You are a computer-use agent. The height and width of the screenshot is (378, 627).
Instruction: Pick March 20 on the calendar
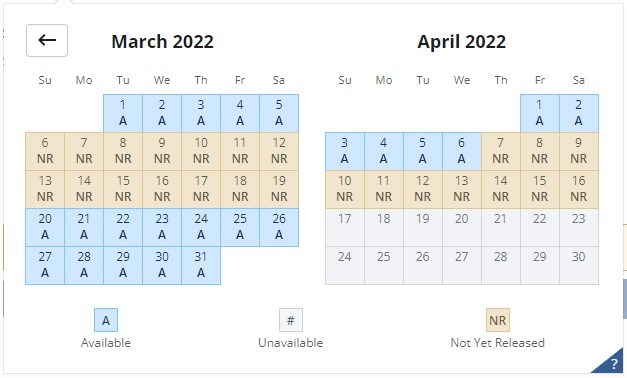pos(45,227)
